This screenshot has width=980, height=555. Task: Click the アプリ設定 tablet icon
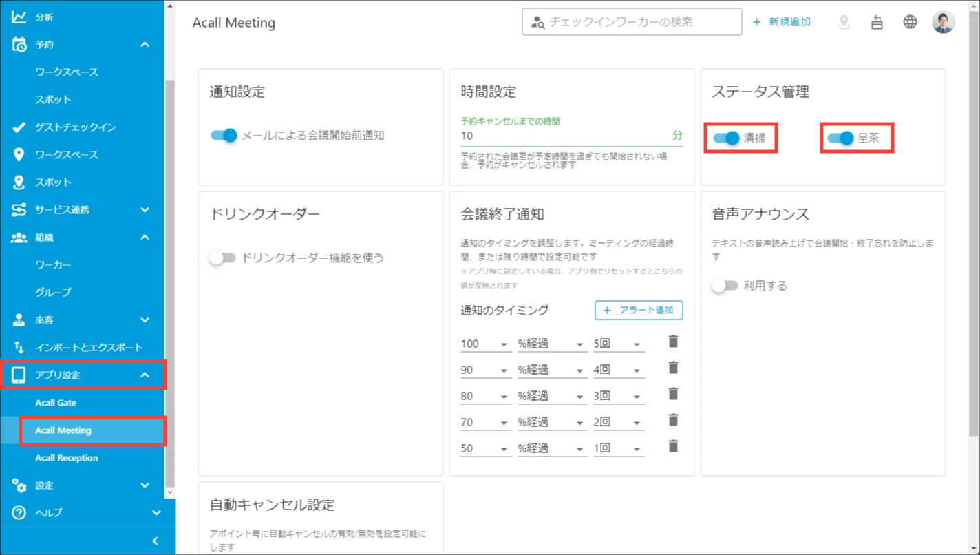click(19, 375)
